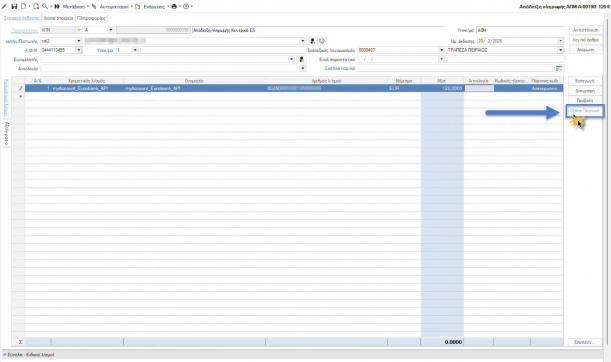Screen dimensions: 611x362
Task: Click the actions folder icon
Action: 138,6
